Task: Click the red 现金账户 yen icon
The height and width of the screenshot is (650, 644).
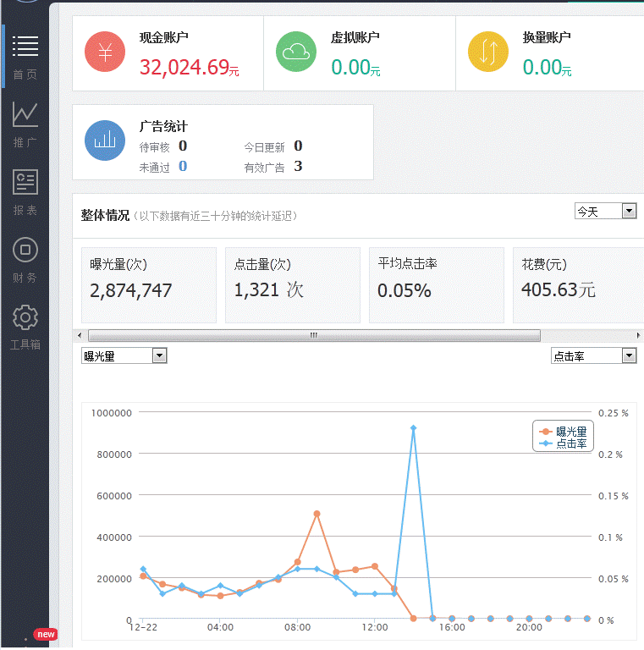Action: click(105, 52)
